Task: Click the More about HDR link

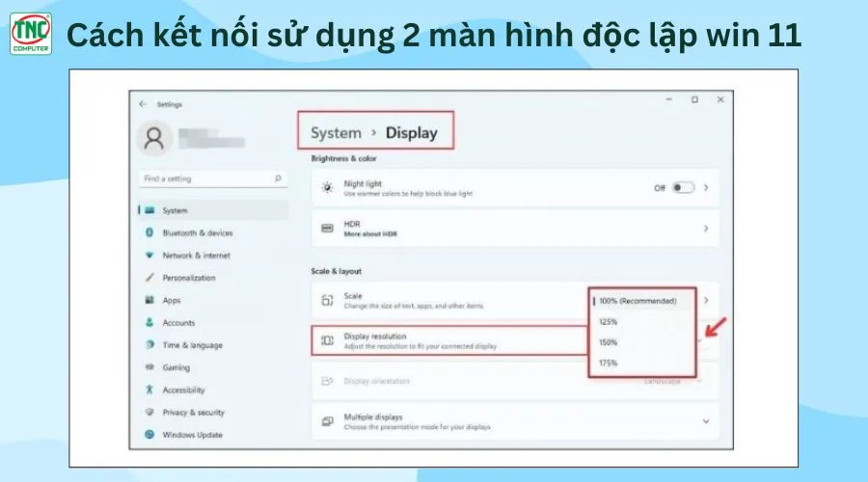Action: (370, 234)
